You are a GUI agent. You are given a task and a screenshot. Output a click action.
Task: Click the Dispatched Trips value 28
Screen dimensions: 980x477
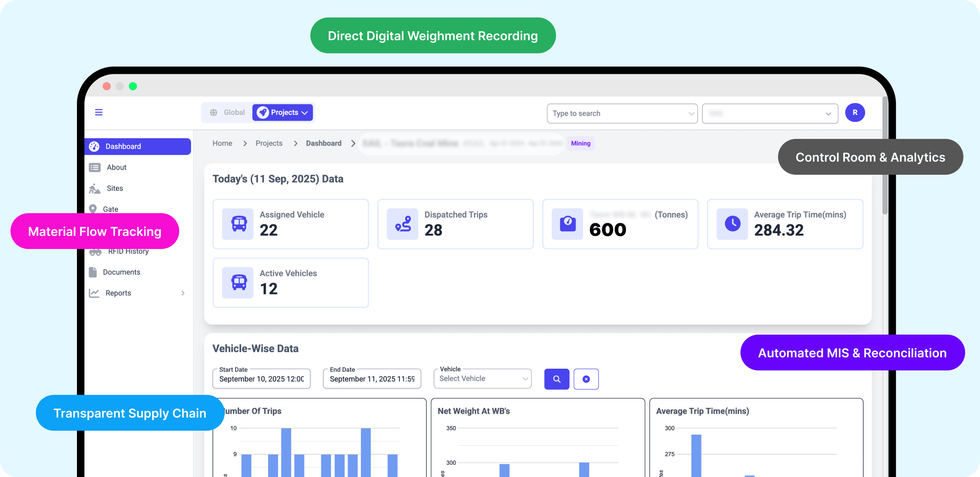click(x=433, y=230)
